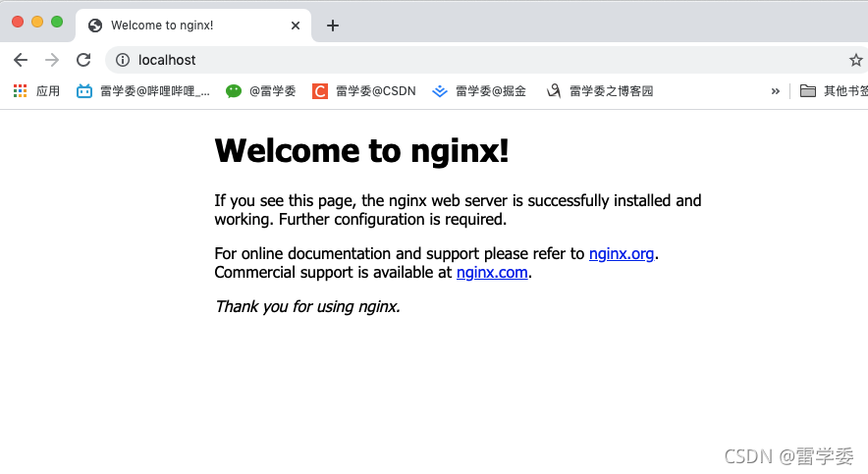Click the red close window button
Image resolution: width=868 pixels, height=474 pixels.
(18, 22)
